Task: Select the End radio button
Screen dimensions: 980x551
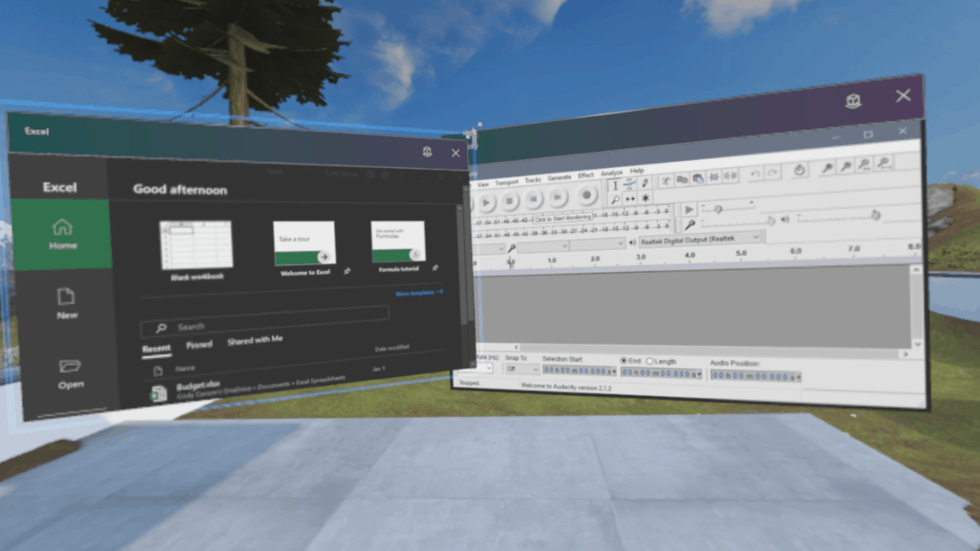Action: click(x=624, y=360)
